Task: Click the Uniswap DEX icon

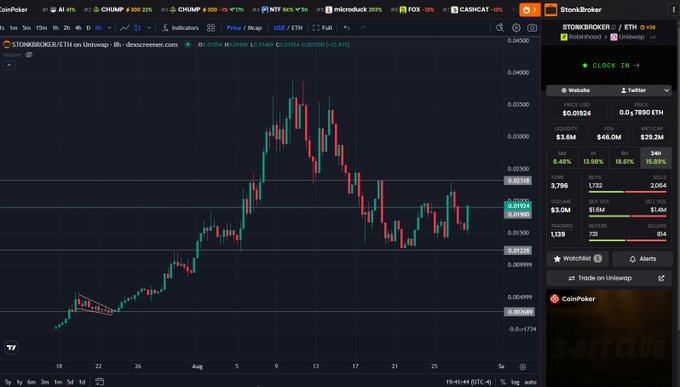Action: (x=614, y=37)
